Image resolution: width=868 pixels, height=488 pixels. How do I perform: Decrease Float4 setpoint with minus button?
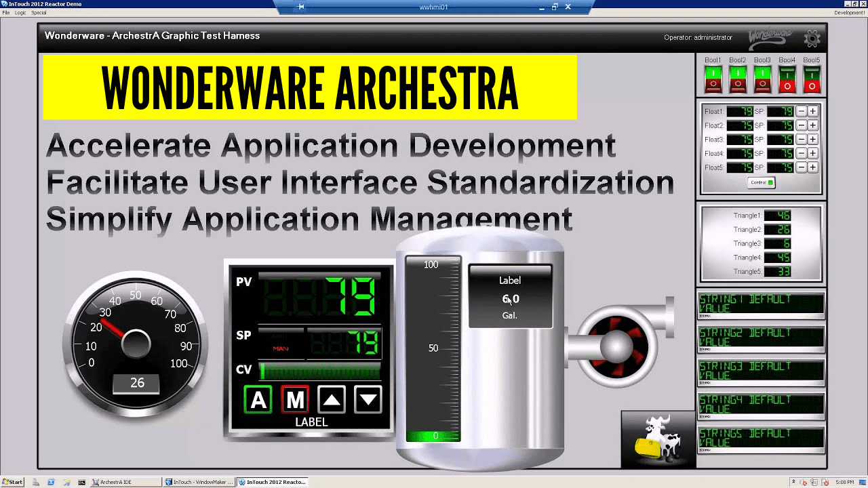(x=802, y=153)
